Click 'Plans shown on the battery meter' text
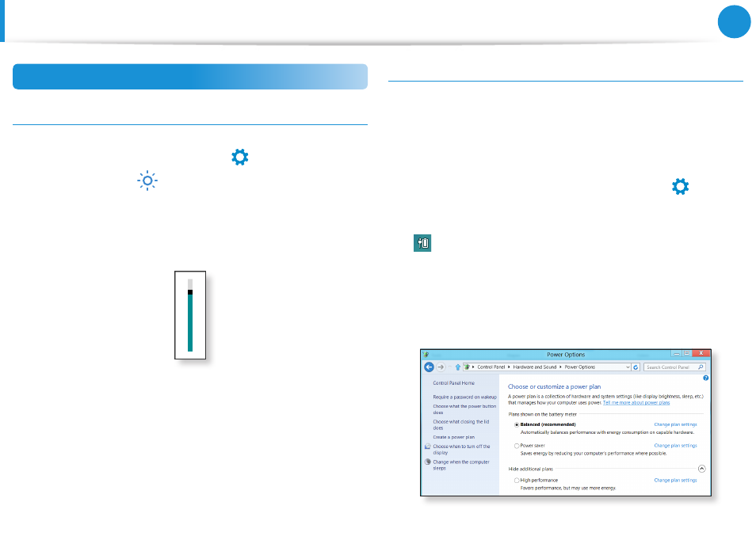This screenshot has width=756, height=536. [x=542, y=415]
